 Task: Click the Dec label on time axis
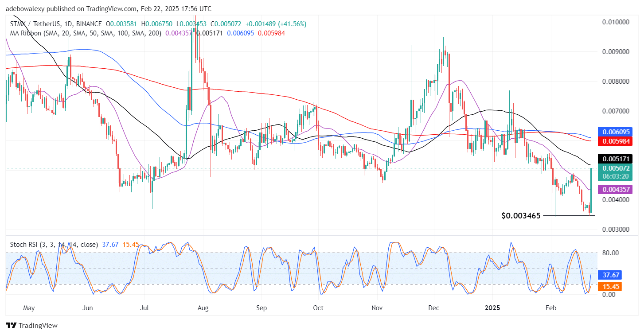[x=434, y=308]
